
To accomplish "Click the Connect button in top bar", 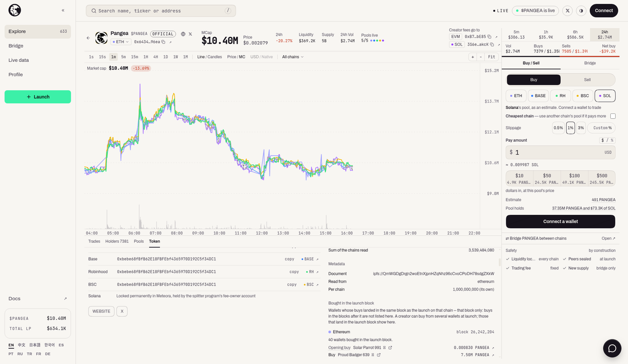I will tap(604, 10).
